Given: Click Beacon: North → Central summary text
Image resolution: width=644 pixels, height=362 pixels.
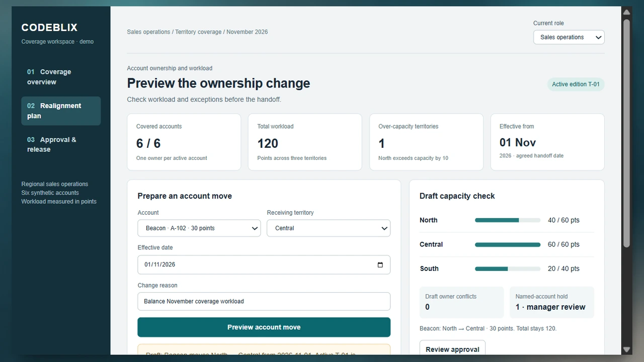Looking at the screenshot, I should tap(488, 329).
